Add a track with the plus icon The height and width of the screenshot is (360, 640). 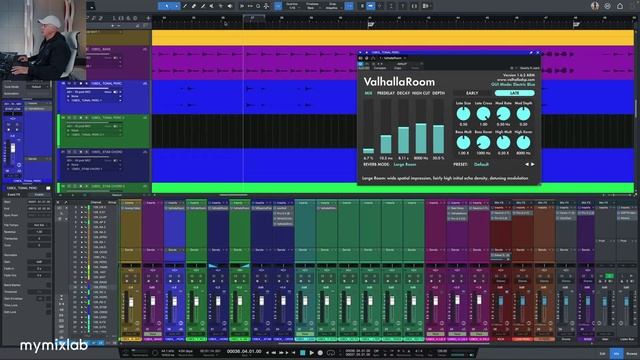coord(148,18)
